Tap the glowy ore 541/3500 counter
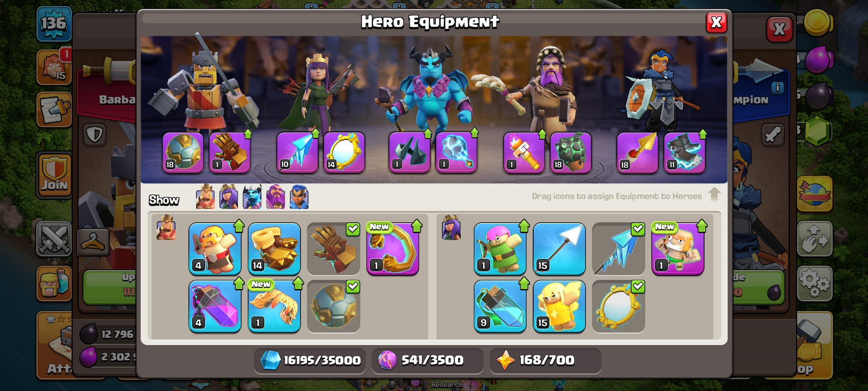Image resolution: width=868 pixels, height=391 pixels. 427,361
